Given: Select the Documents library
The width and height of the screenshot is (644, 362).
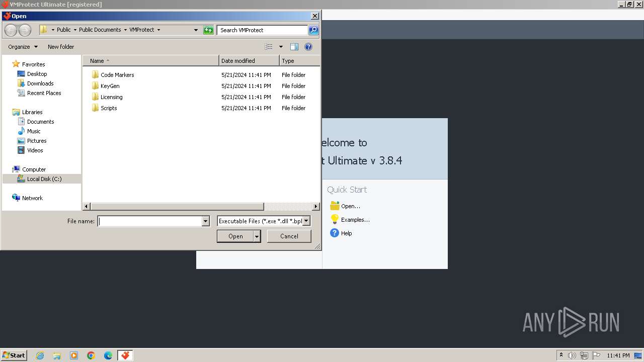Looking at the screenshot, I should pos(40,122).
